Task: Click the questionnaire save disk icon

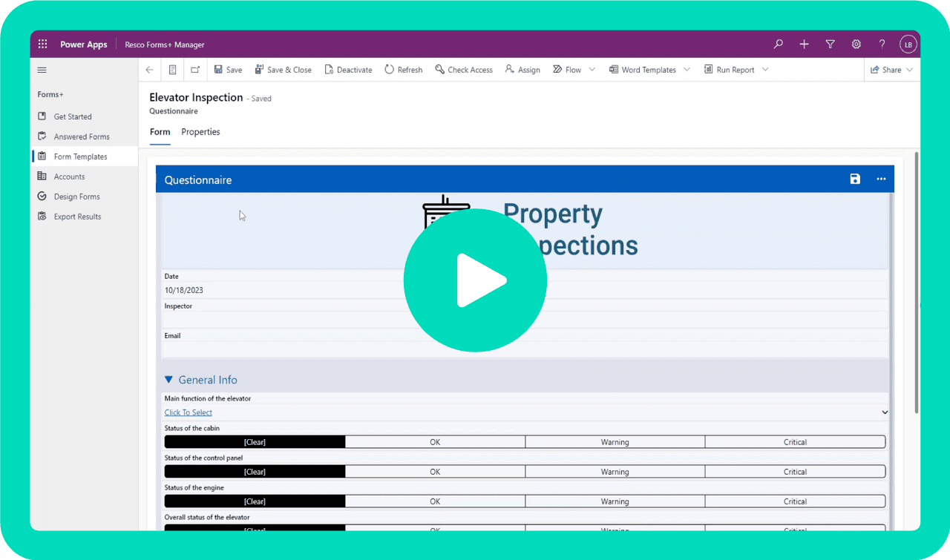Action: pyautogui.click(x=855, y=179)
